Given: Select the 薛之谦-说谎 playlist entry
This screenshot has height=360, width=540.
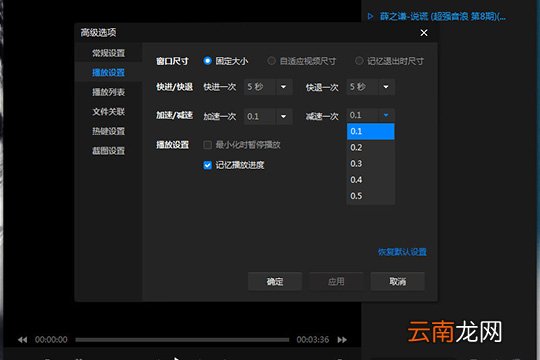Looking at the screenshot, I should 443,16.
